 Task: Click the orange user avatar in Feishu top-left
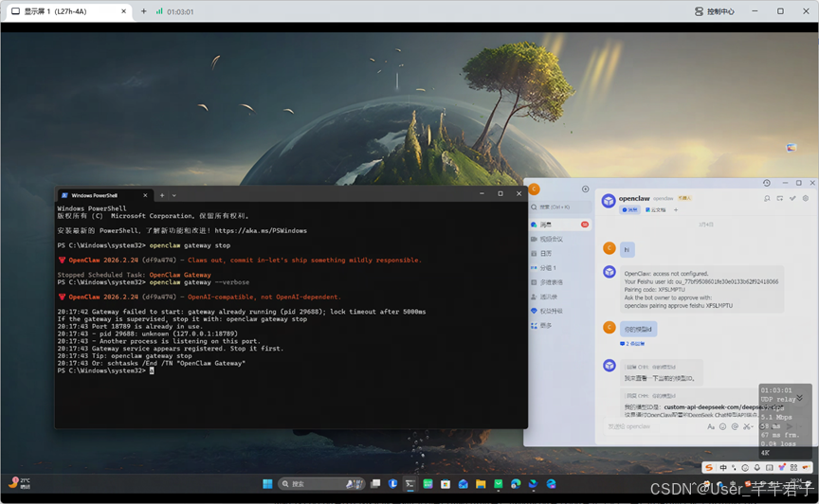point(534,189)
